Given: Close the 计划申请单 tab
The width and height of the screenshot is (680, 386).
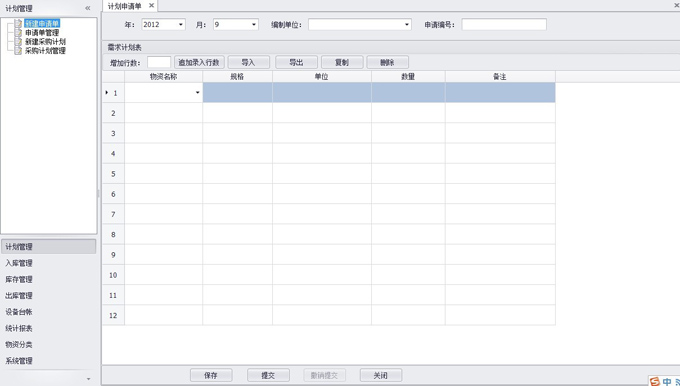Looking at the screenshot, I should tap(151, 6).
